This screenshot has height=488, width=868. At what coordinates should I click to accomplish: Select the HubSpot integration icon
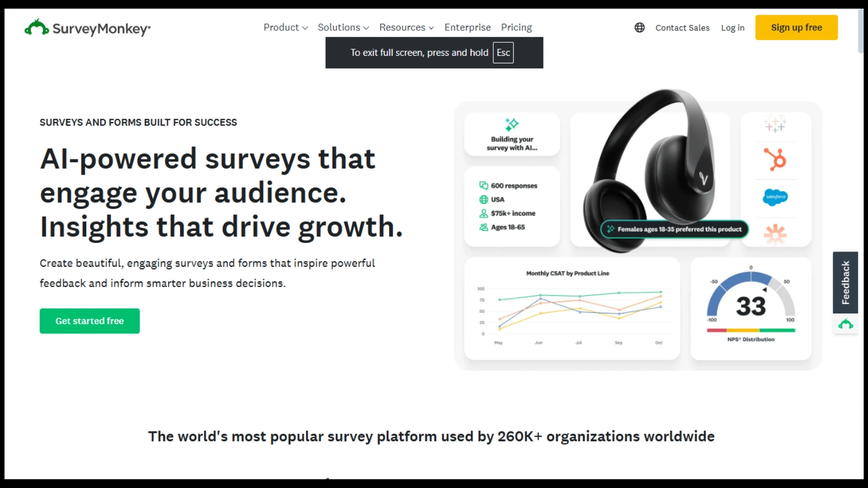pyautogui.click(x=776, y=160)
